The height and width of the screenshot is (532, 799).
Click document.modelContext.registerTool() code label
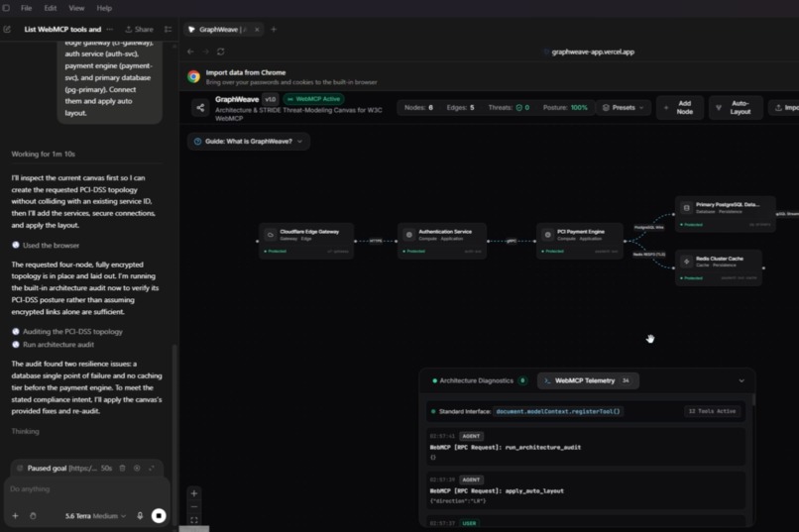[x=558, y=411]
